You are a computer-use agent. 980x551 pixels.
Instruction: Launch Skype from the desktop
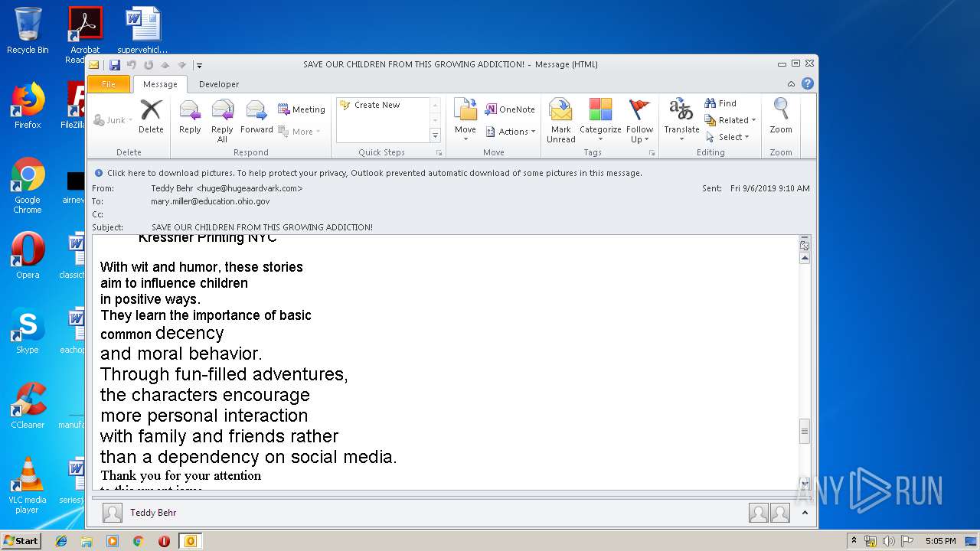pyautogui.click(x=28, y=331)
